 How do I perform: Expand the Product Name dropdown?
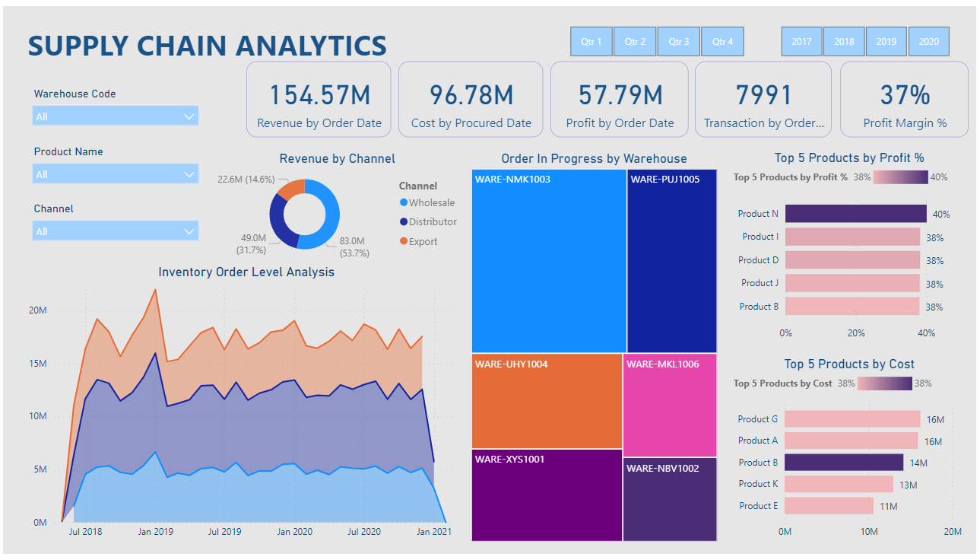tap(116, 174)
